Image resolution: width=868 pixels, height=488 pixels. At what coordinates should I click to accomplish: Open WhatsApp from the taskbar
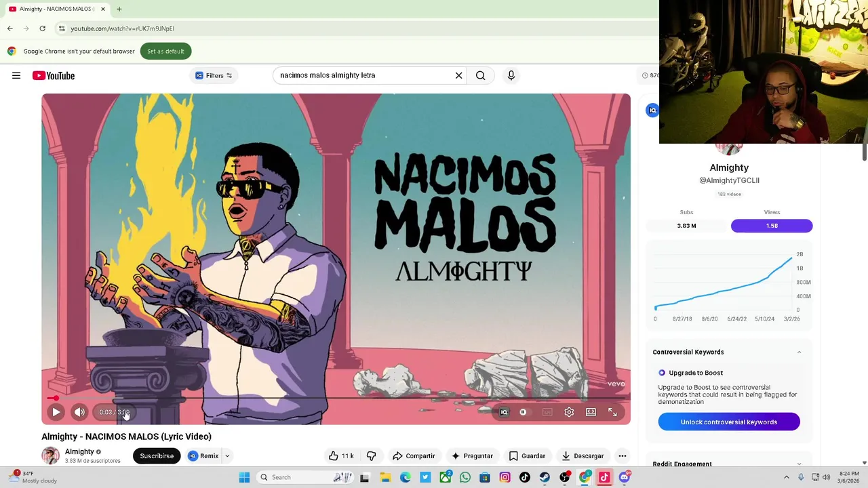(x=465, y=477)
